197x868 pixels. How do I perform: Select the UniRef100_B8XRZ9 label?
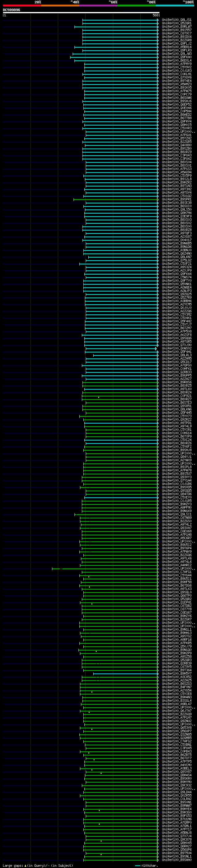coord(177,152)
